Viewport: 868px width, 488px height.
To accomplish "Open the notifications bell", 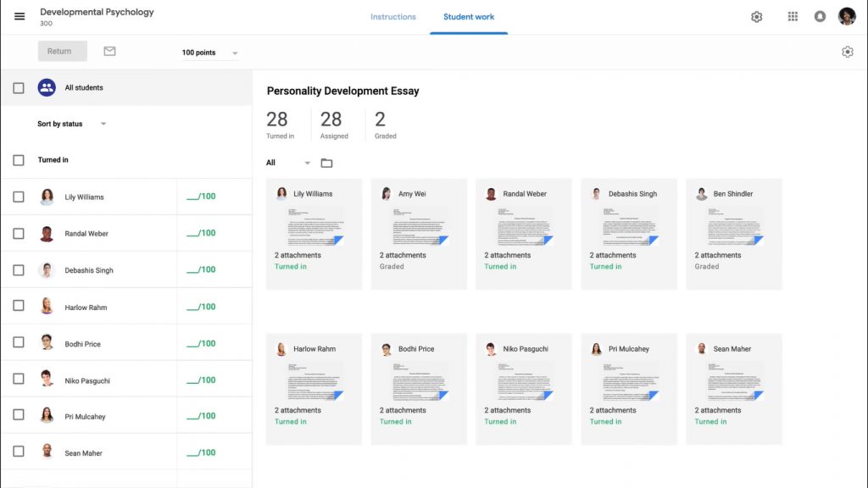I will coord(819,15).
